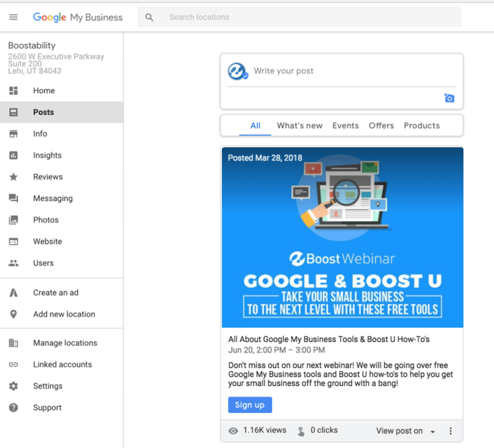The image size is (494, 448).
Task: Click the pointer icon beside clicks
Action: tap(301, 431)
